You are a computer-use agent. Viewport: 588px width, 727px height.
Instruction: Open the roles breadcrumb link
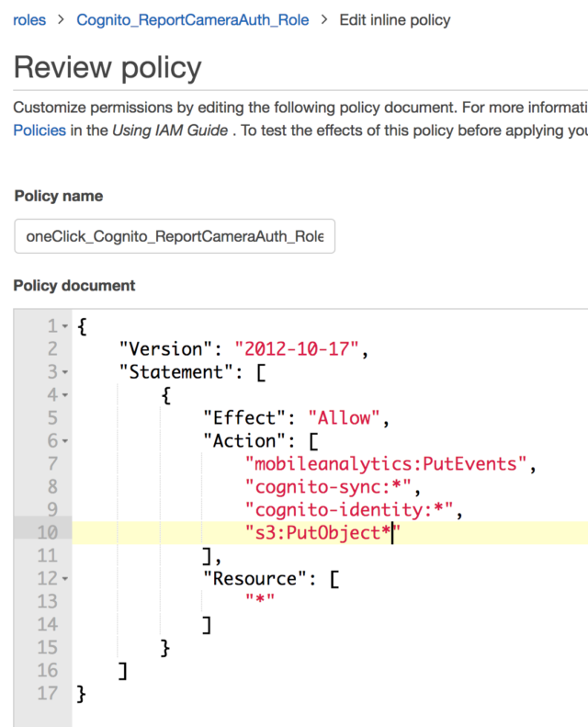pos(29,20)
